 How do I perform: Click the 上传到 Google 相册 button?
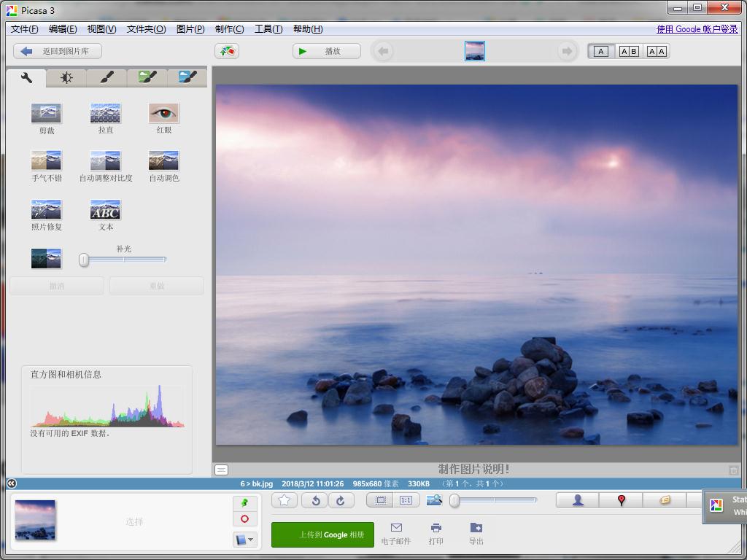point(322,534)
